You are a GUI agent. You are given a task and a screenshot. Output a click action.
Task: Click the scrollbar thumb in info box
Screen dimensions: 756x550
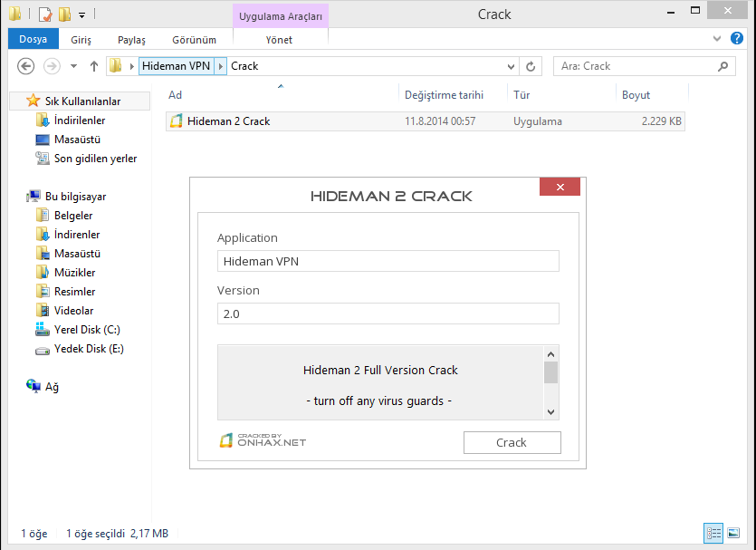click(550, 372)
